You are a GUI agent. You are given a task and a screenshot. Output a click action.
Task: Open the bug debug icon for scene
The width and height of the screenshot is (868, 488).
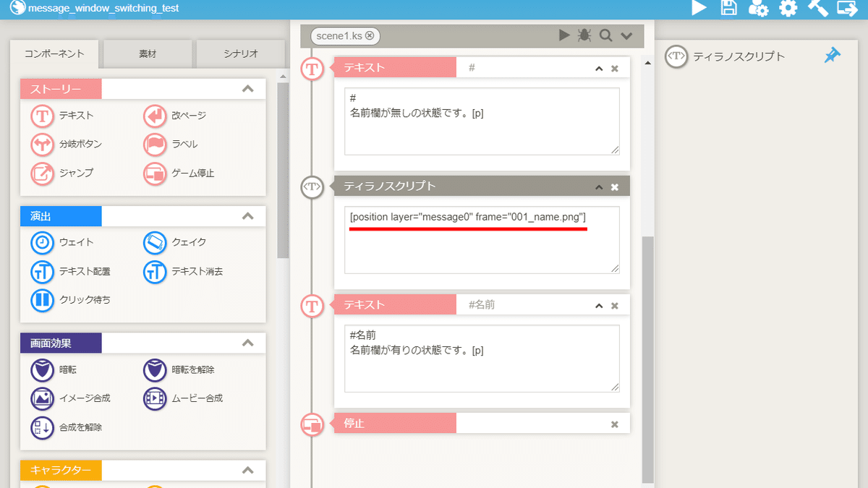pyautogui.click(x=584, y=35)
